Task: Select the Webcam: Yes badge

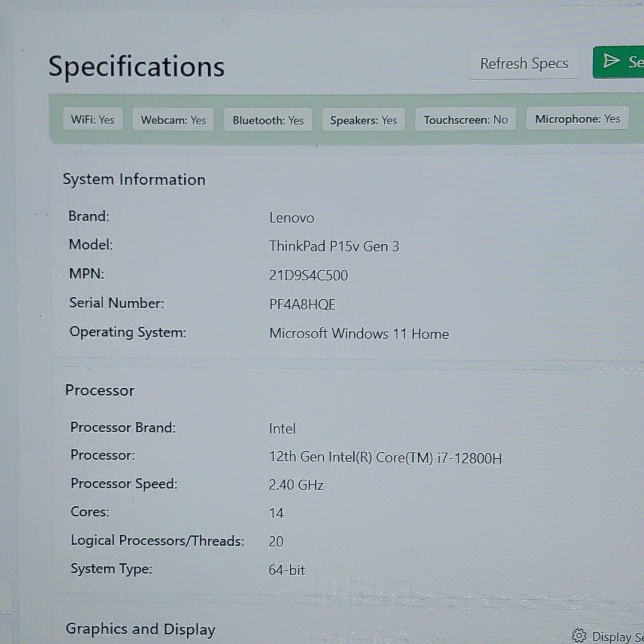Action: point(173,120)
